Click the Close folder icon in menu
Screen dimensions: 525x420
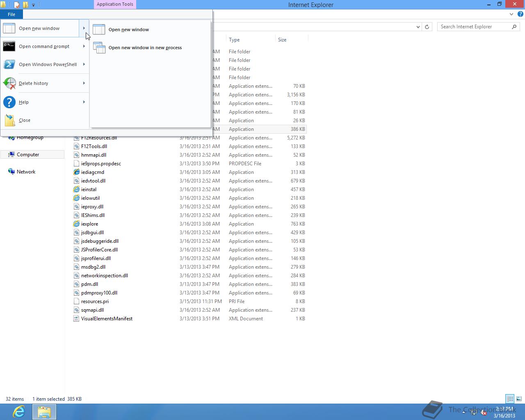coord(10,120)
